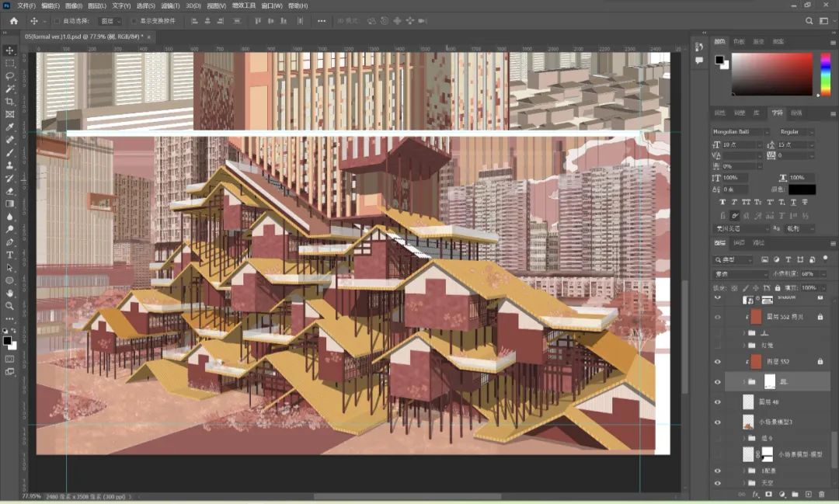Expand the 天空 layer group

point(744,483)
